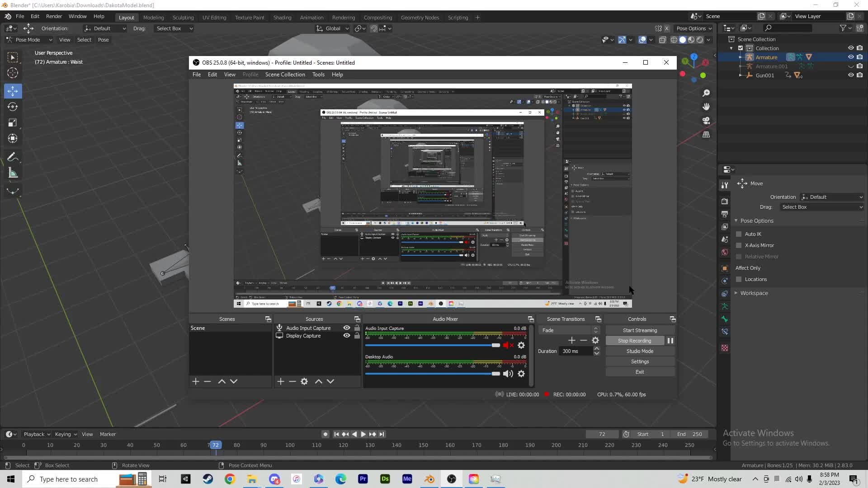Viewport: 868px width, 488px height.
Task: Click the Stop Recording button
Action: click(634, 341)
